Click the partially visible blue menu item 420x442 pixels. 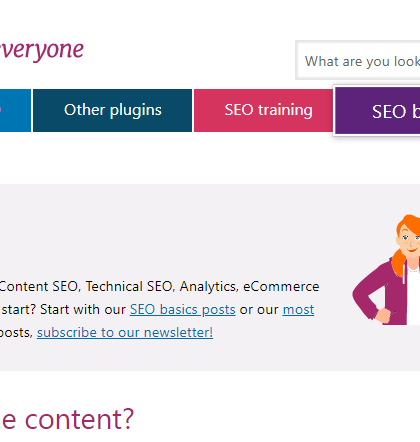(15, 110)
